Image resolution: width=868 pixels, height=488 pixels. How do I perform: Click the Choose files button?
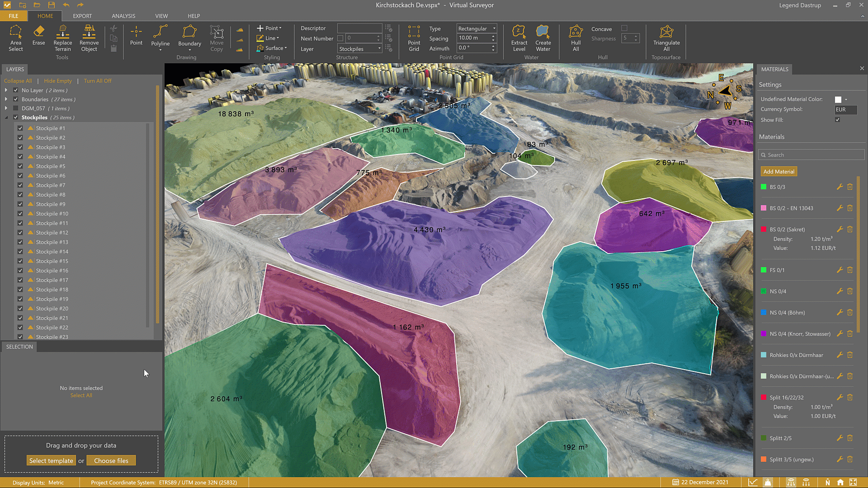coord(111,461)
